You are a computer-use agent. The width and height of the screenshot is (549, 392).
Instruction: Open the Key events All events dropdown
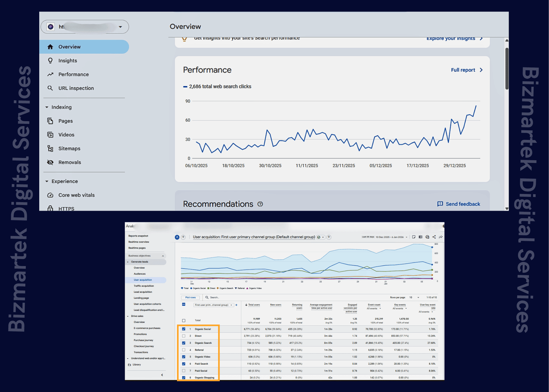coord(400,309)
